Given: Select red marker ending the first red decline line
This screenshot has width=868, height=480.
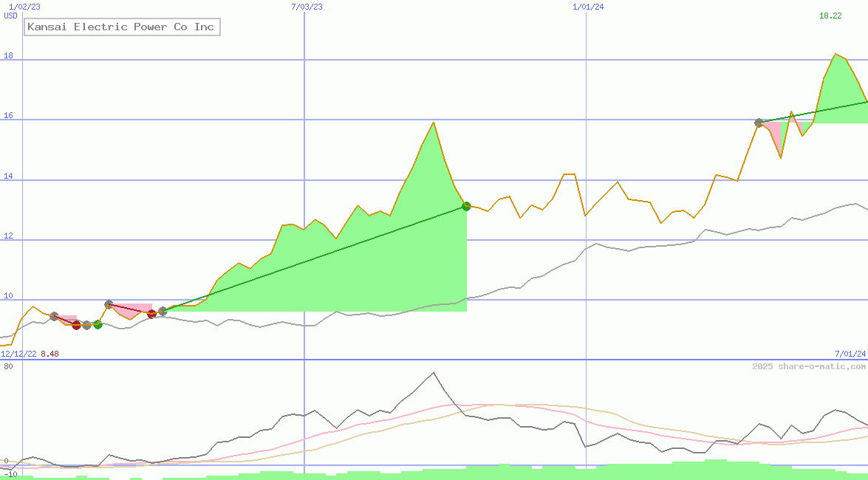Looking at the screenshot, I should click(x=76, y=325).
